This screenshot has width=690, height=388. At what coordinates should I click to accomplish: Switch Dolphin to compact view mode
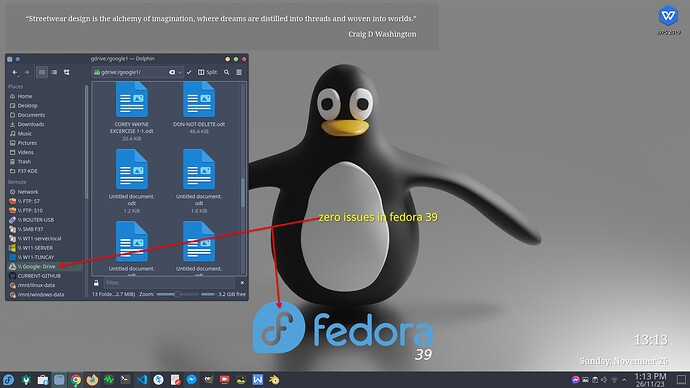54,72
